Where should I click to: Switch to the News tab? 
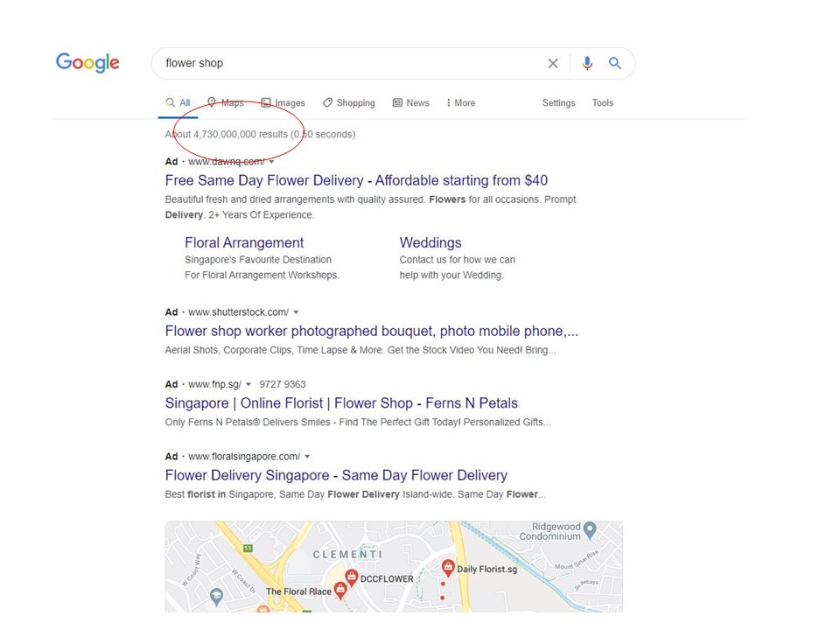[x=411, y=103]
